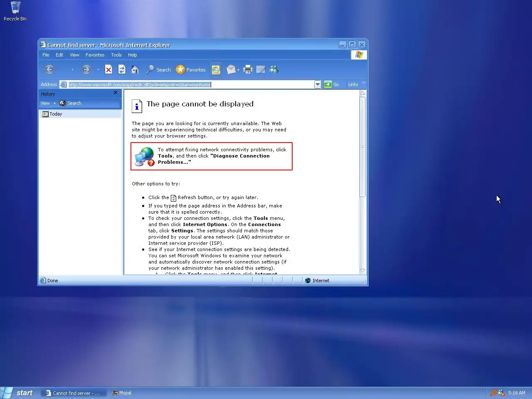Viewport: 532px width, 399px height.
Task: Select Cannot find server taskbar button
Action: click(73, 393)
